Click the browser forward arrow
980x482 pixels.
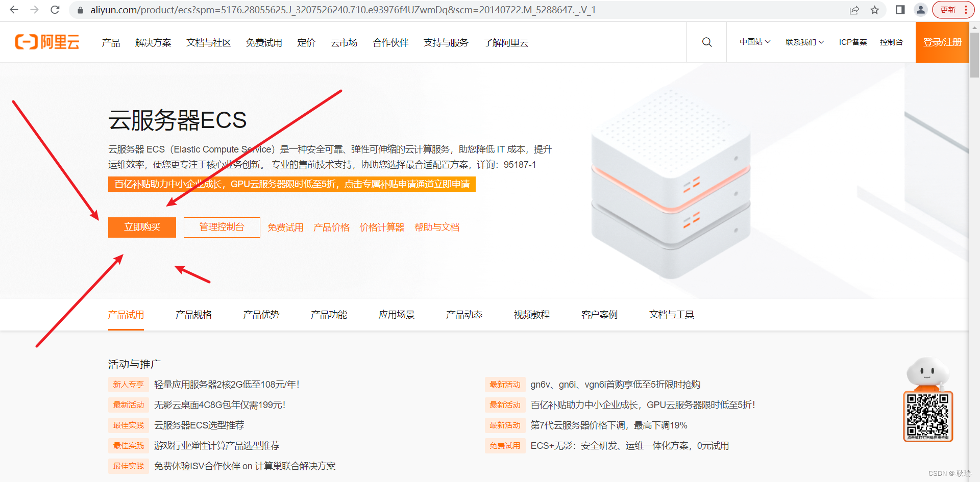pyautogui.click(x=34, y=10)
